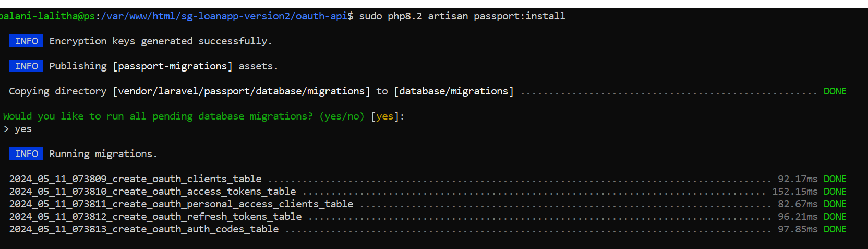Click DONE for oauth_clients_table migration
The height and width of the screenshot is (249, 868).
(x=835, y=179)
